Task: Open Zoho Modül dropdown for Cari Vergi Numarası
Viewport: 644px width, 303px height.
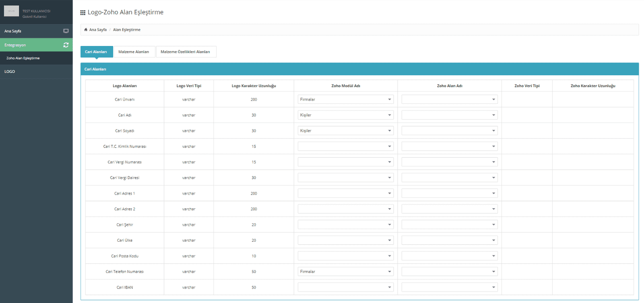Action: pos(346,162)
